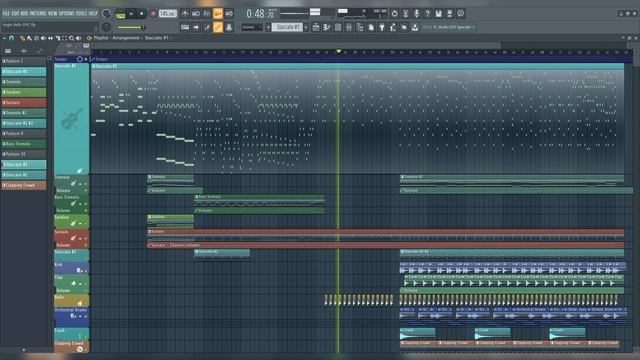Click the arrow left of the pattern selector
Image resolution: width=640 pixels, height=360 pixels.
click(x=268, y=27)
